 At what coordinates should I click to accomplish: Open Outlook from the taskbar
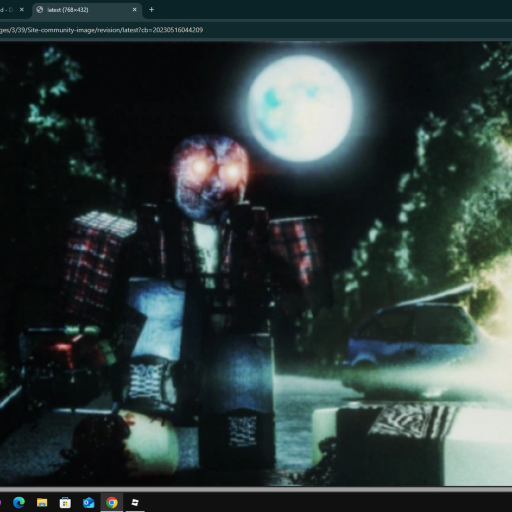(89, 502)
